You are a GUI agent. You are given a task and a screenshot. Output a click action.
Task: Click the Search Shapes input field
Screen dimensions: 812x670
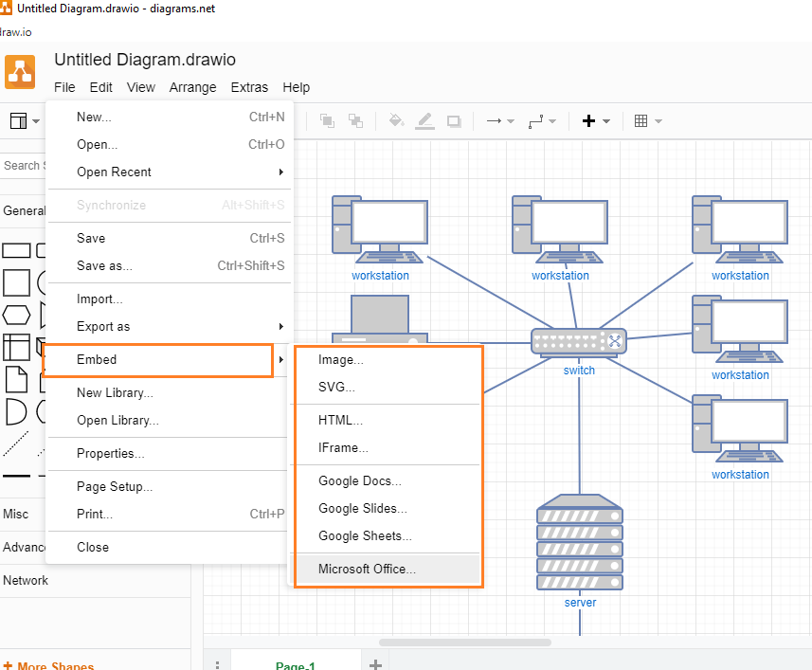(24, 166)
